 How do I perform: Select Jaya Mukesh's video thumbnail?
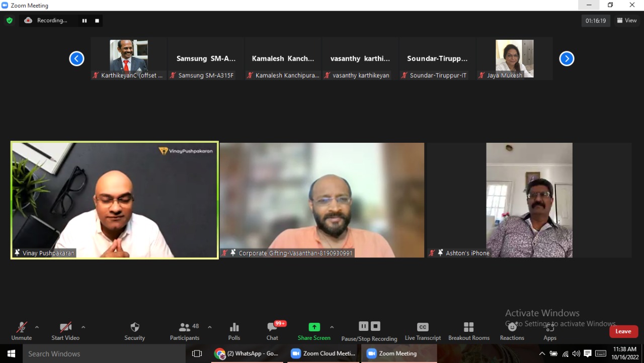coord(514,59)
